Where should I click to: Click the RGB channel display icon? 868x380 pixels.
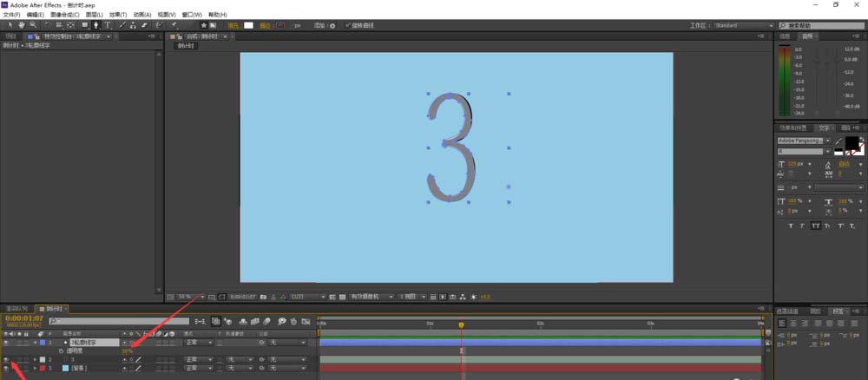click(284, 297)
